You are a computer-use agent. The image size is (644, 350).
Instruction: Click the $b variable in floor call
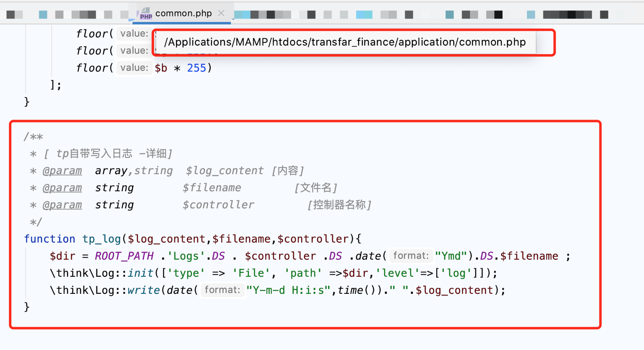pyautogui.click(x=161, y=68)
